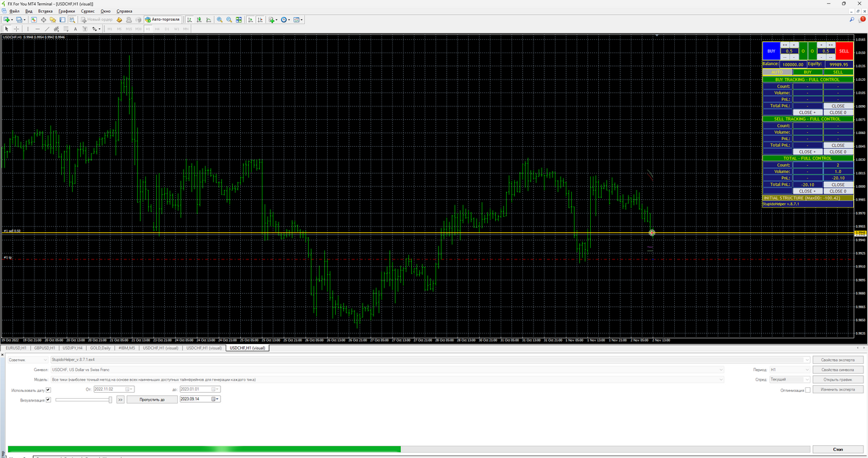
Task: Toggle chart shift icon
Action: pos(260,20)
